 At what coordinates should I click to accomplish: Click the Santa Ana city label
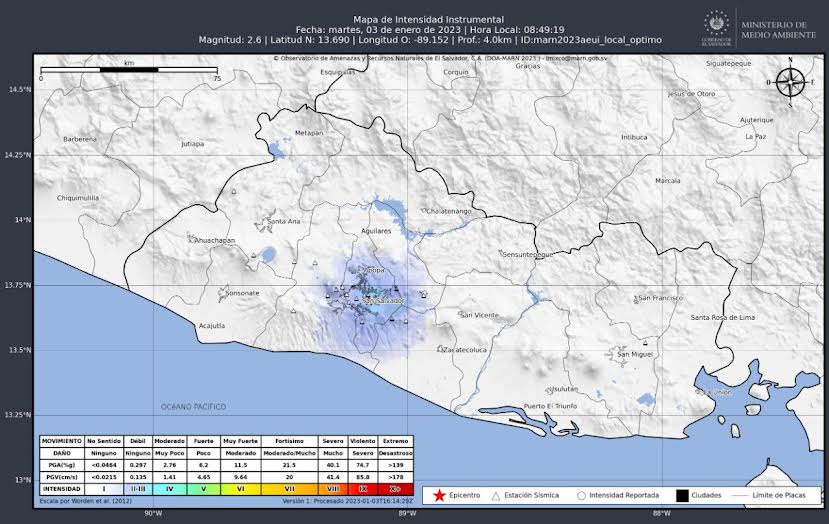point(284,221)
